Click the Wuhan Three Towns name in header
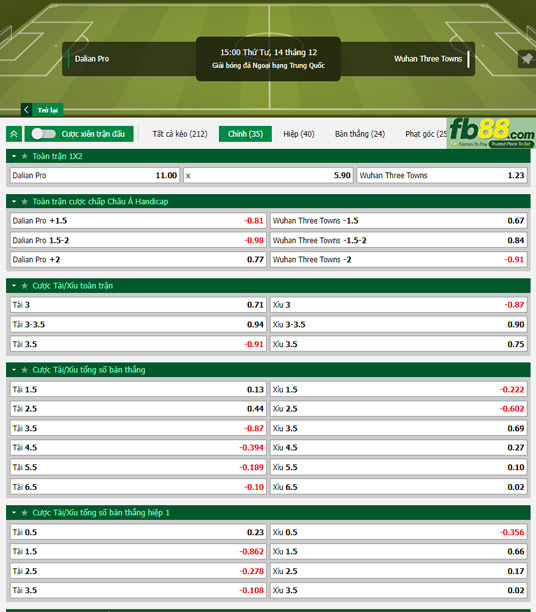Screen dimensions: 536x612 [428, 59]
